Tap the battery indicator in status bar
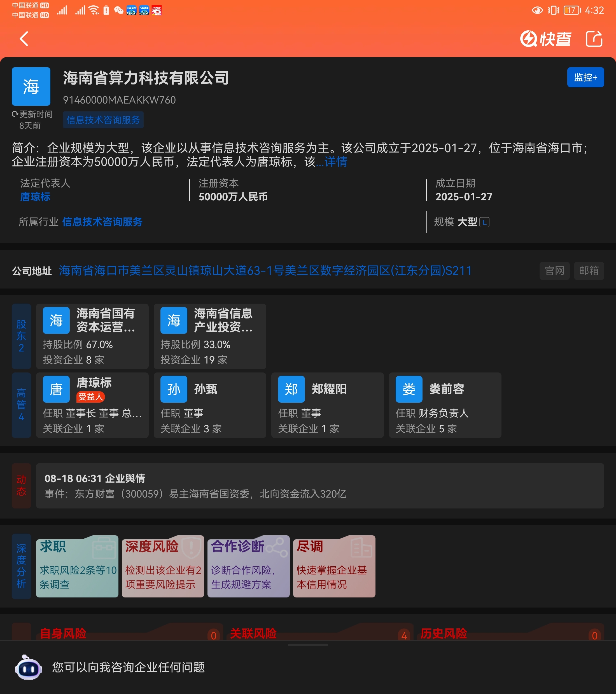Image resolution: width=616 pixels, height=694 pixels. pos(572,10)
